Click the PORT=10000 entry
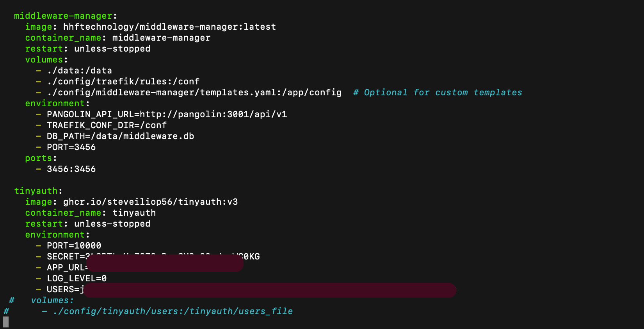Viewport: 644px width, 329px height. click(74, 246)
